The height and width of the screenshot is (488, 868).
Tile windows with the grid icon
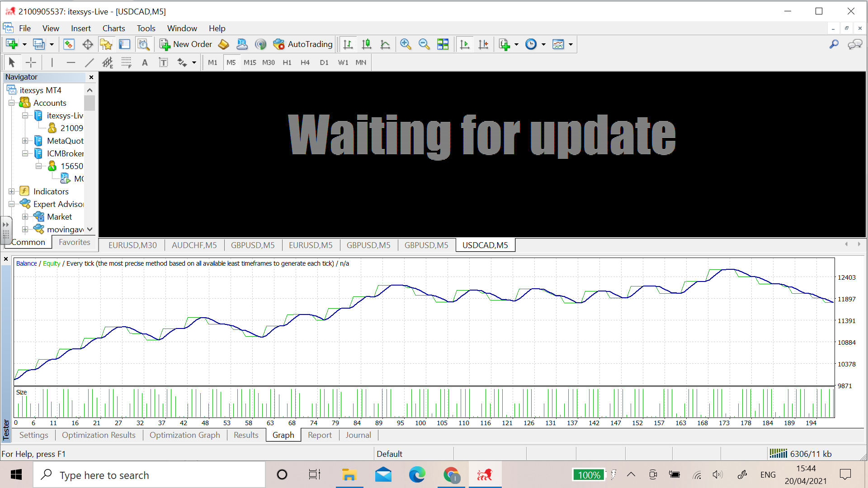point(443,44)
